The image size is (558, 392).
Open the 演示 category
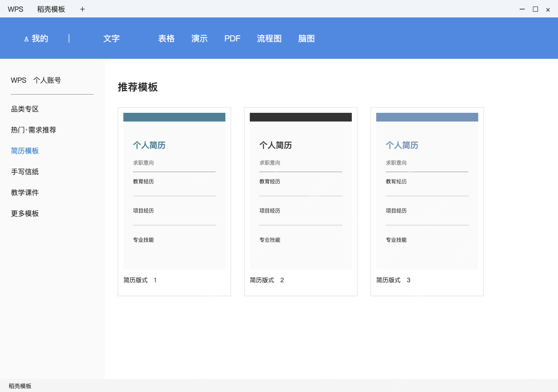[199, 38]
